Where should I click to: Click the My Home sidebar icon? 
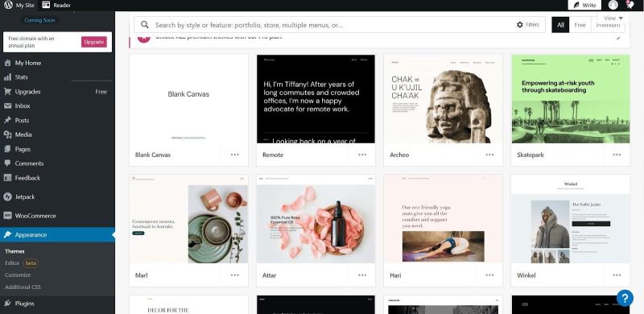[x=7, y=63]
